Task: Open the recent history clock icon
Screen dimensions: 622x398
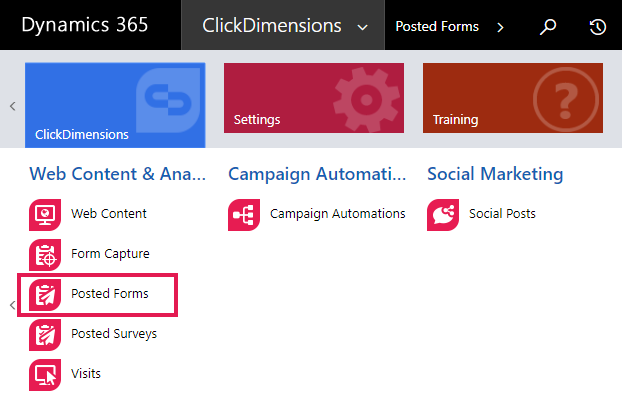Action: [x=597, y=27]
